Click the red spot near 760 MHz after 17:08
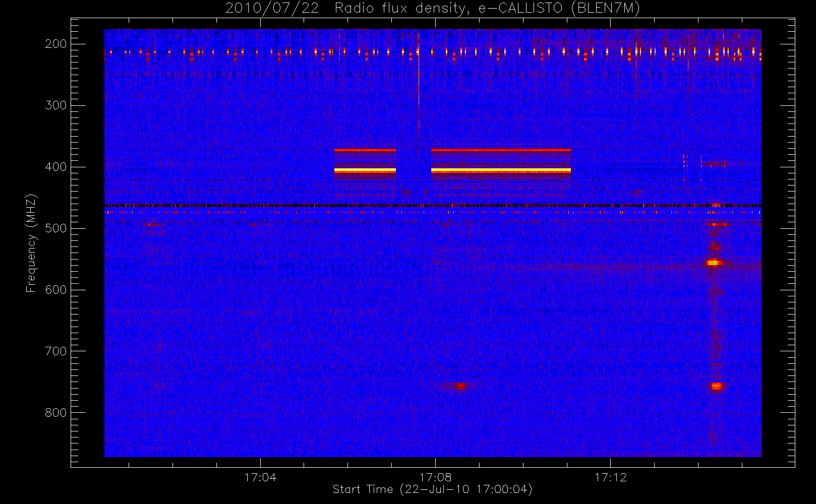The image size is (816, 504). (x=460, y=387)
